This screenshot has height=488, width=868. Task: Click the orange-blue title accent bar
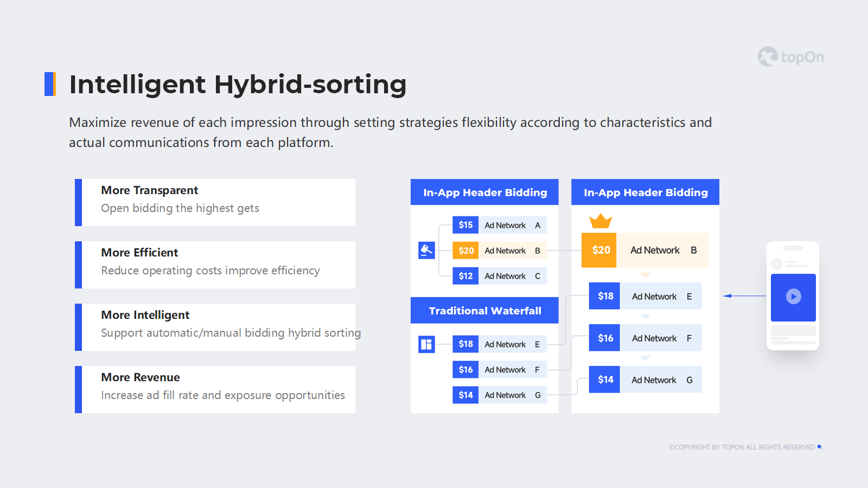coord(50,84)
